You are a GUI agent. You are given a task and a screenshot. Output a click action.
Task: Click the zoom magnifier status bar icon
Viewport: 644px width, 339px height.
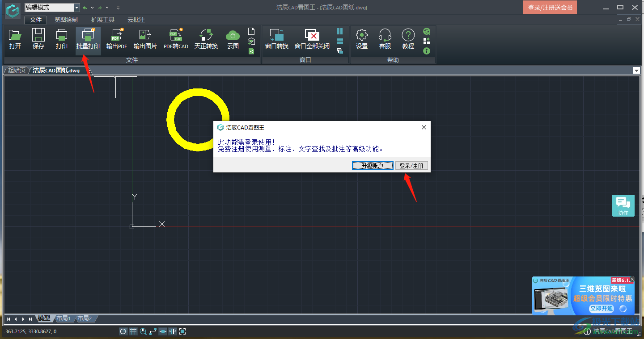coord(143,331)
